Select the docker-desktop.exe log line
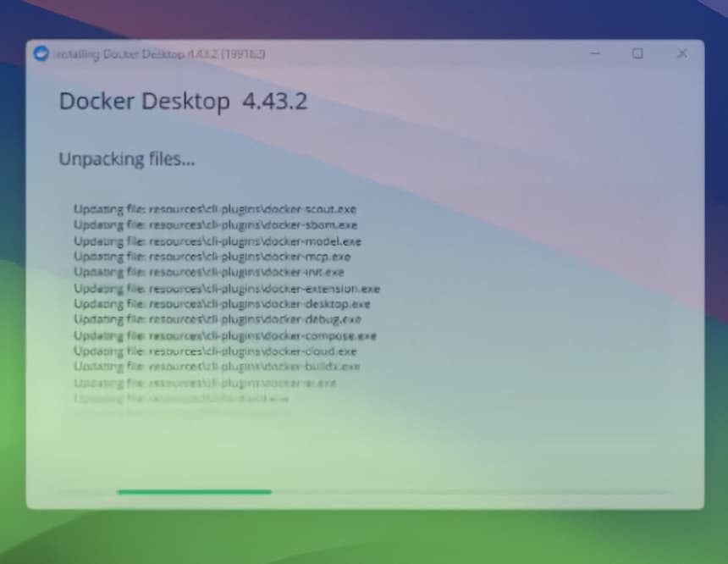 tap(222, 304)
